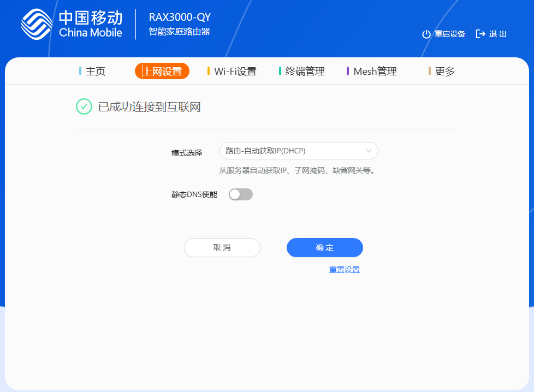The width and height of the screenshot is (534, 392).
Task: Select the 上网设置 tab
Action: coord(162,72)
